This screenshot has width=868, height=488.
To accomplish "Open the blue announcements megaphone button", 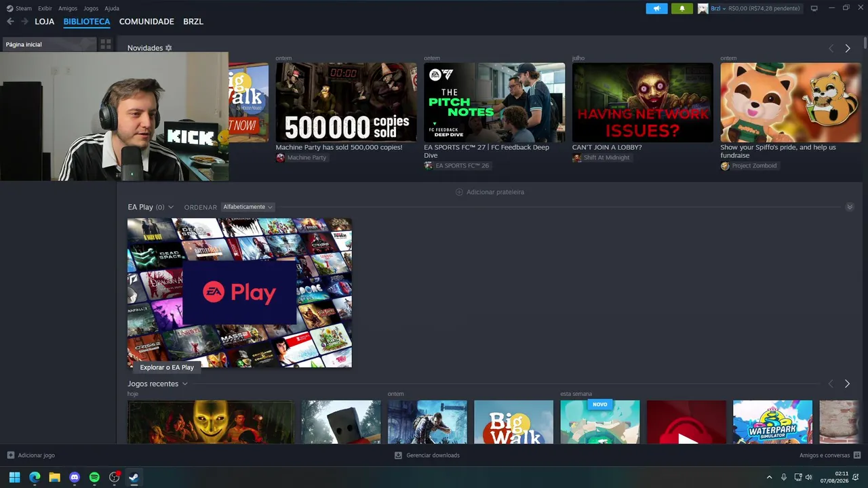I will (656, 8).
